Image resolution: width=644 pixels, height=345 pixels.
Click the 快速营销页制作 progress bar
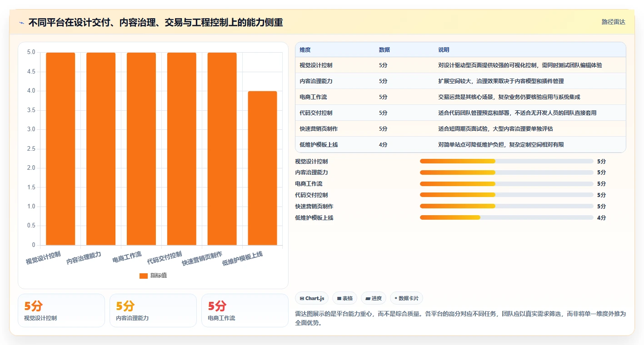point(507,206)
